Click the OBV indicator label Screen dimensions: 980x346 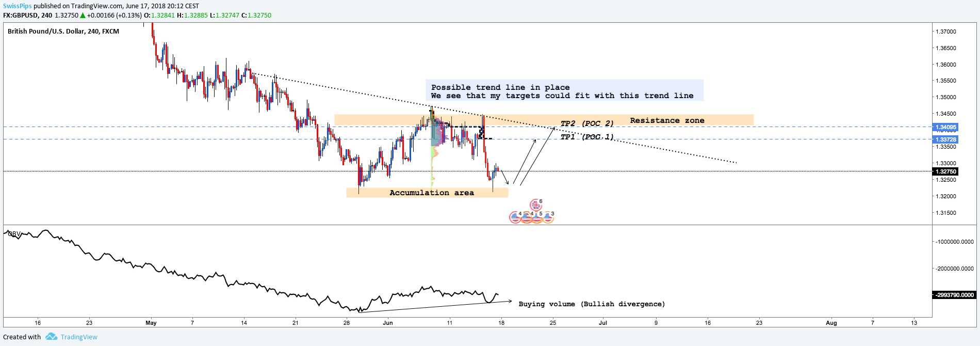pyautogui.click(x=14, y=234)
